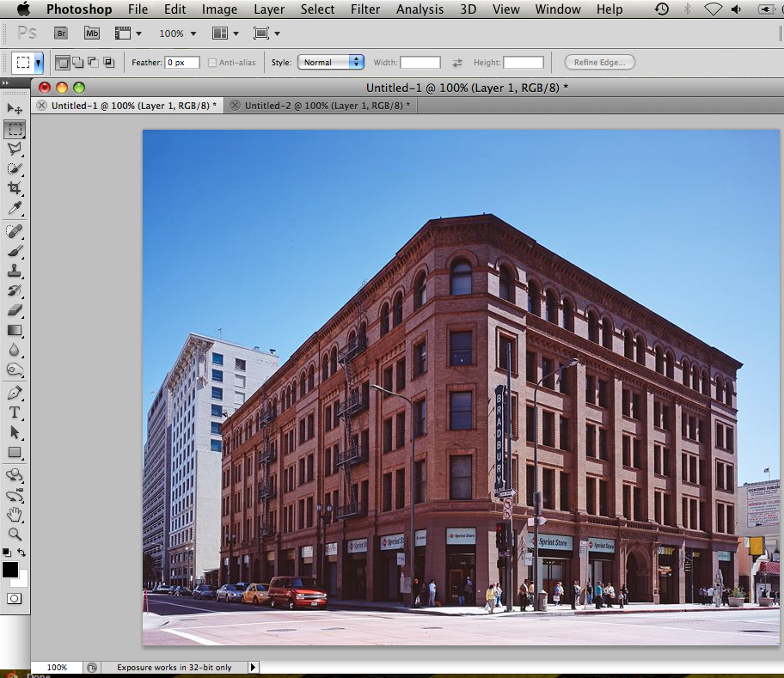Select the 3D Orbit camera tool

(15, 495)
